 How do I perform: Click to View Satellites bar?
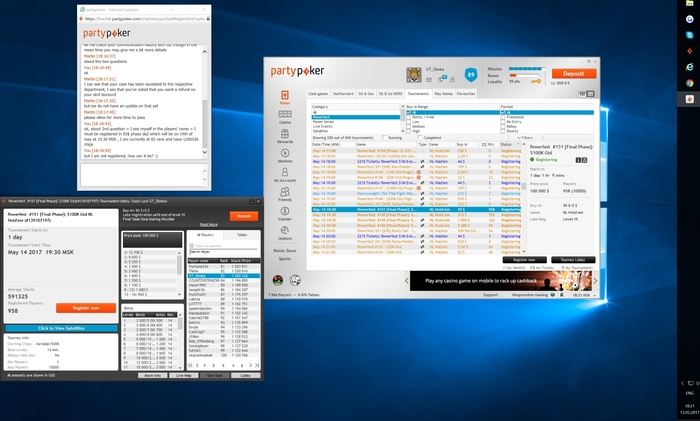(61, 328)
